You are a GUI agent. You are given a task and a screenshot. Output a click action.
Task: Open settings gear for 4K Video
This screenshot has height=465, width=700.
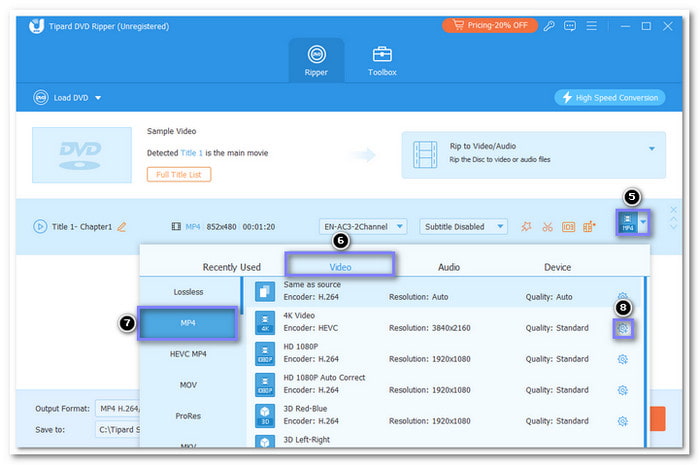[623, 329]
